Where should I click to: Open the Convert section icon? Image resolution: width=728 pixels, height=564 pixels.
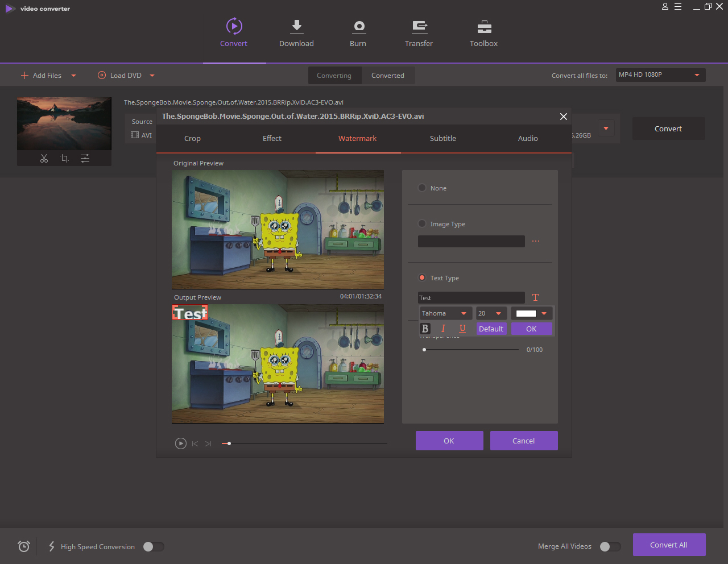234,26
